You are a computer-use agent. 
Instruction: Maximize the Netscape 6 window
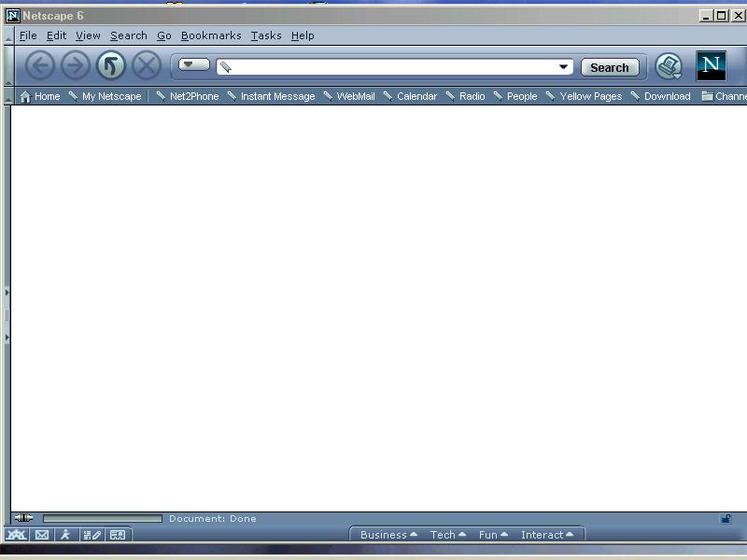point(721,16)
